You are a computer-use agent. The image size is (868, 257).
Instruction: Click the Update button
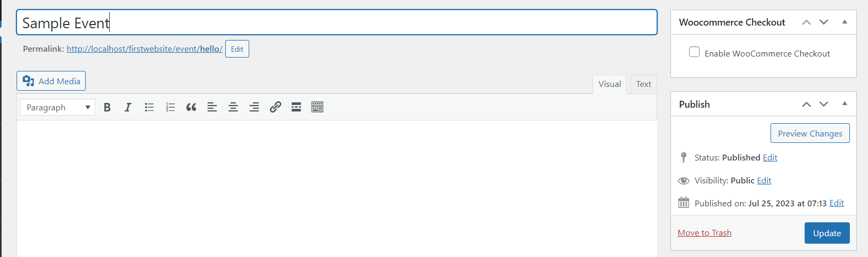click(x=826, y=233)
